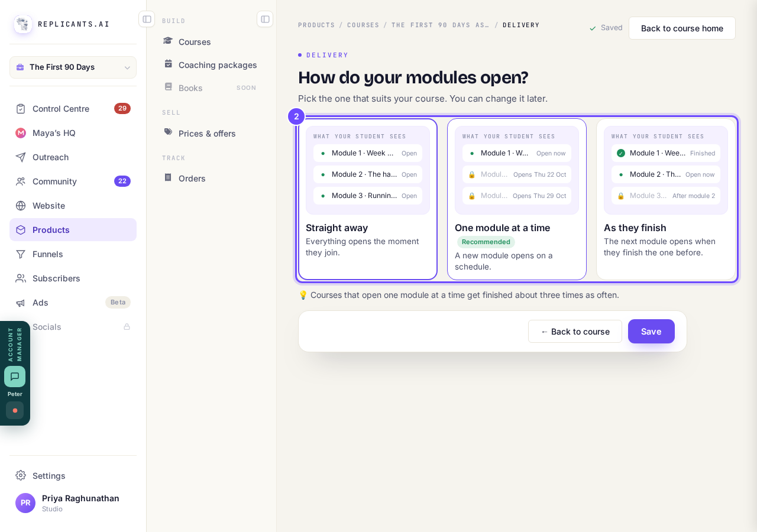Click The First 90 Days breadcrumb link

[x=441, y=25]
